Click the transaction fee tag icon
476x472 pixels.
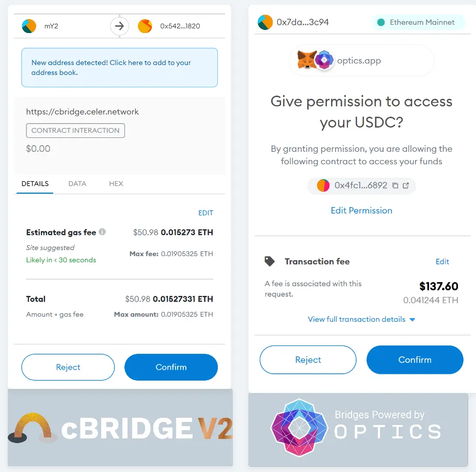coord(269,261)
